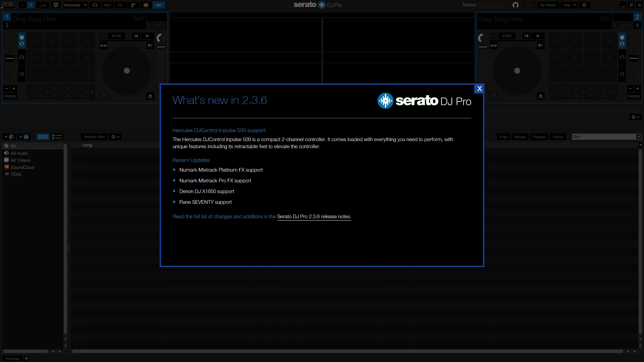Open the Prepare tab
This screenshot has height=362, width=644.
coord(539,137)
